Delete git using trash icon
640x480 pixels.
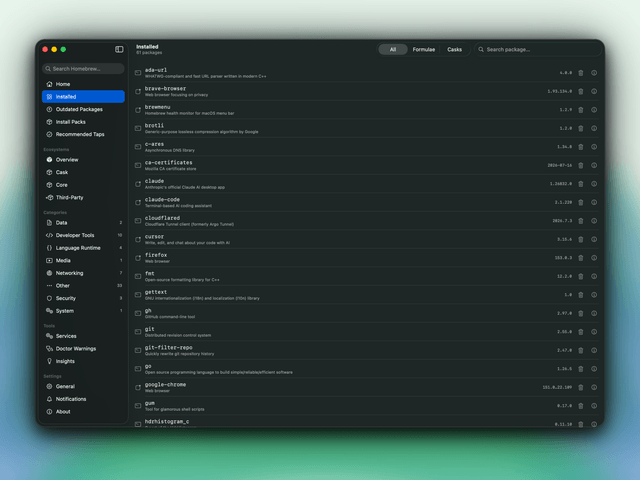[580, 332]
